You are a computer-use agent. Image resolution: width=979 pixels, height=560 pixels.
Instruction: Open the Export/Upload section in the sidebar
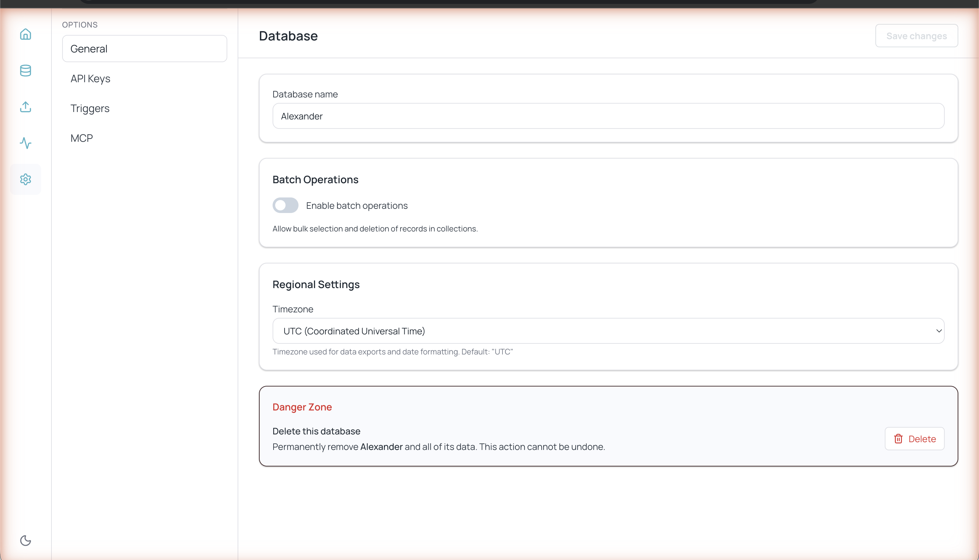coord(25,107)
